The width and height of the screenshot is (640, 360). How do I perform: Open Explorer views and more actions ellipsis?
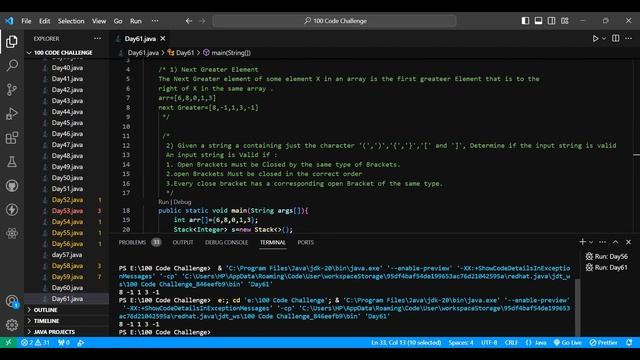[x=97, y=38]
